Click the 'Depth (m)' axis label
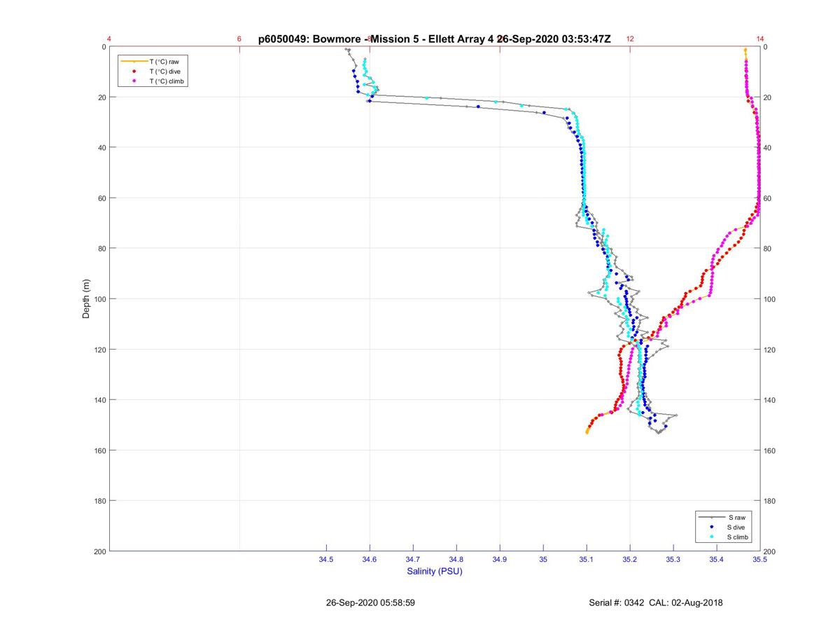 pyautogui.click(x=86, y=298)
